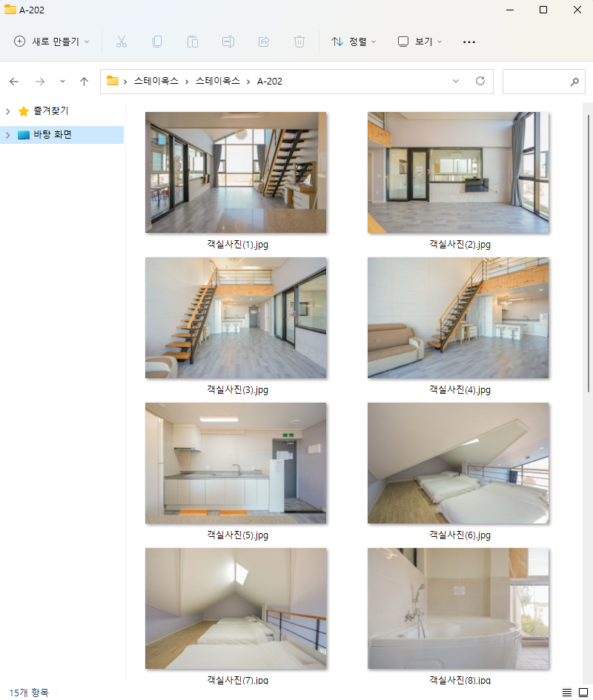Close the A-202 window
This screenshot has height=700, width=593.
point(577,10)
